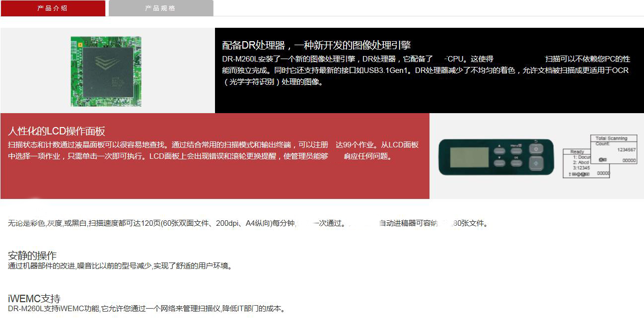Click the heading "人性化的LCD操作面板"
The height and width of the screenshot is (327, 644).
[x=57, y=131]
